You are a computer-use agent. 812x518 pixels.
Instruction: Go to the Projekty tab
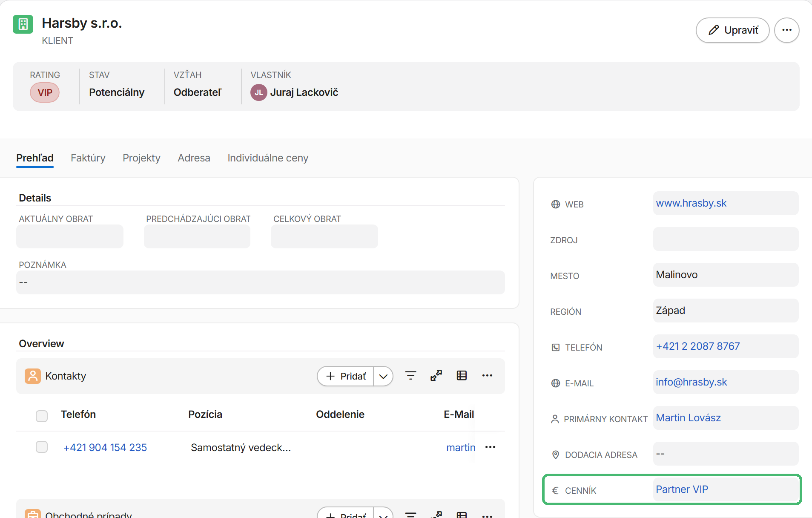(141, 158)
